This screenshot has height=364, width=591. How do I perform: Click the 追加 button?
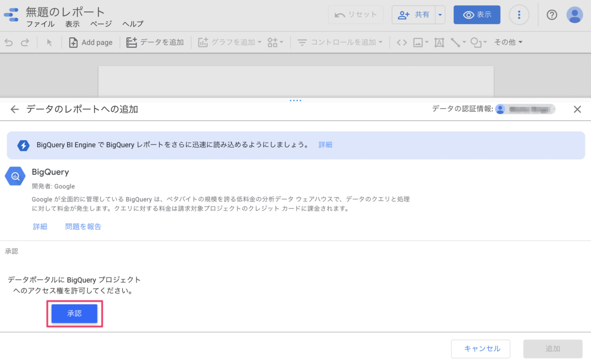click(553, 349)
